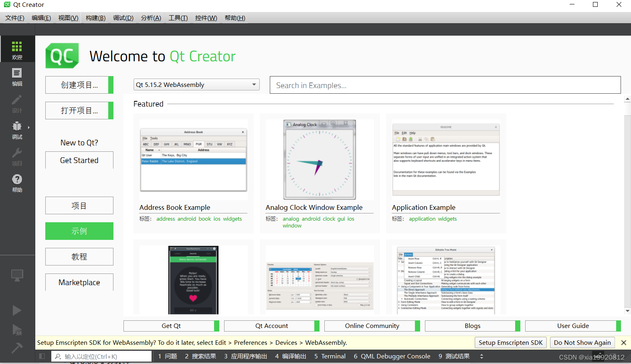Click the 'analog' tag link
631x364 pixels.
(291, 219)
